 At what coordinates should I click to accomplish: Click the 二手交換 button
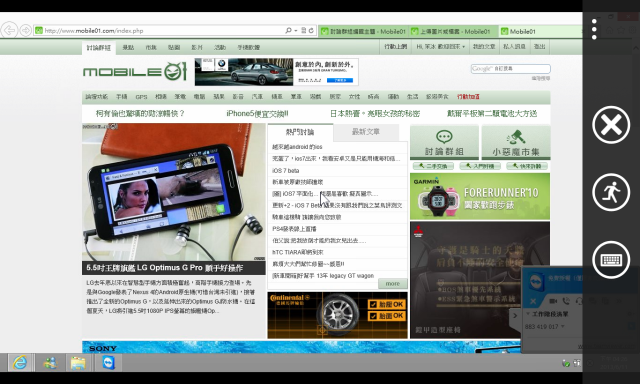(433, 166)
